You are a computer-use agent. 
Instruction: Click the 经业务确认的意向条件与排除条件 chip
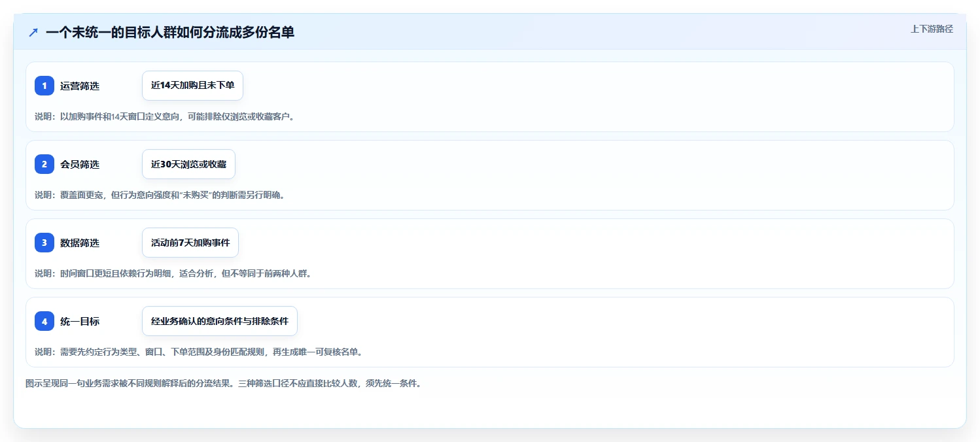(220, 321)
